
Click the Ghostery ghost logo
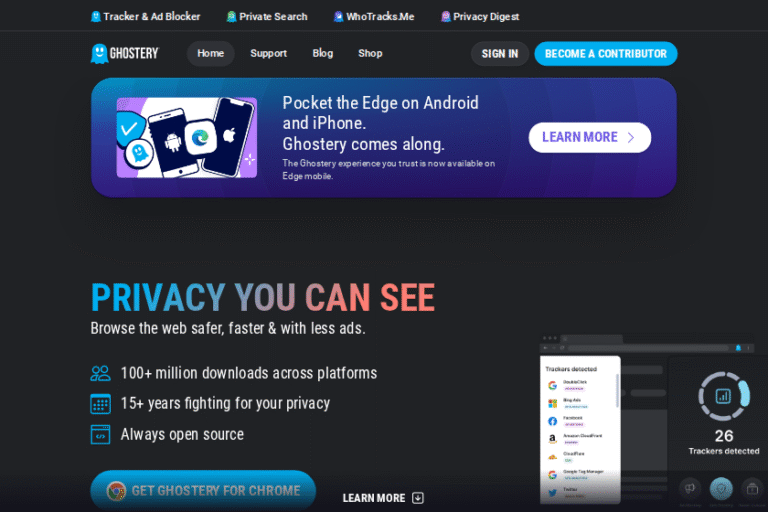(125, 53)
